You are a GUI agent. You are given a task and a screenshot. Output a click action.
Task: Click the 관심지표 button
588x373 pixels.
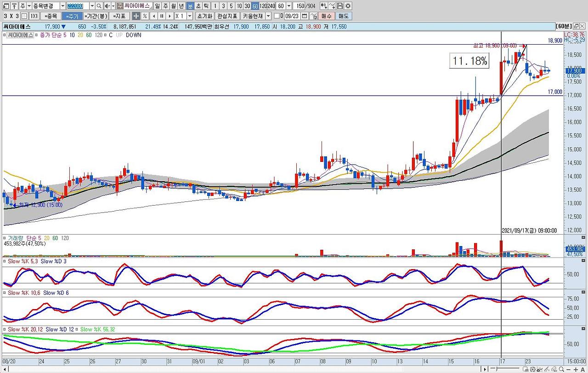tap(227, 16)
